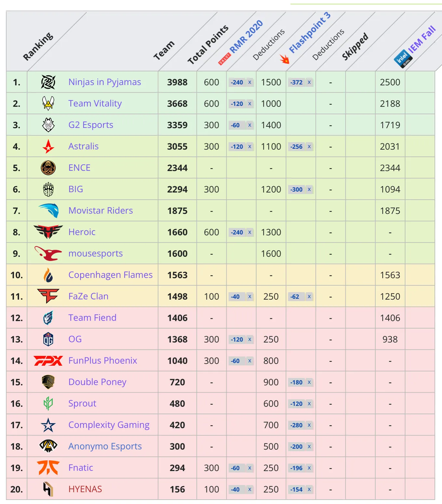Click the G2 Esports samurai logo
This screenshot has width=442, height=504.
coord(48,125)
